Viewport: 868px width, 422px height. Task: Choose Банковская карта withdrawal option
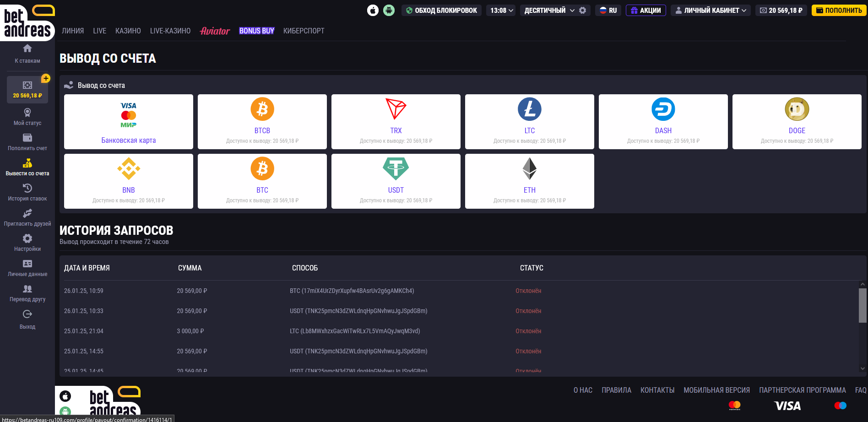[x=129, y=122]
